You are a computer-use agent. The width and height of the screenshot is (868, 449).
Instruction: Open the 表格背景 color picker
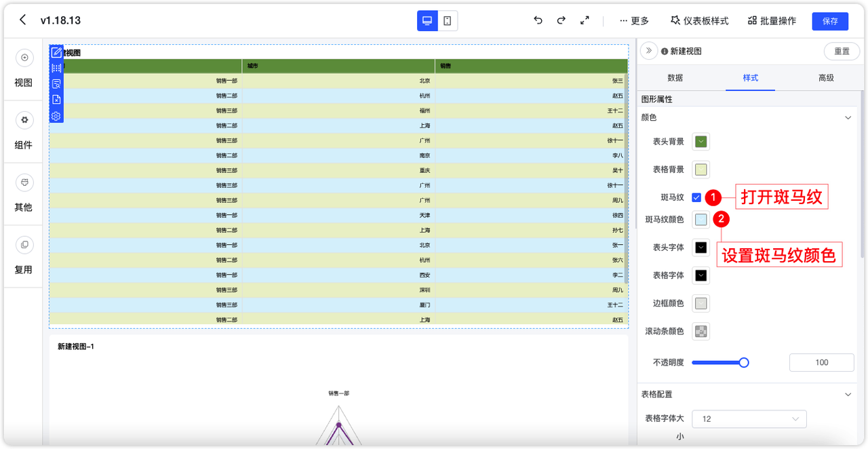701,170
